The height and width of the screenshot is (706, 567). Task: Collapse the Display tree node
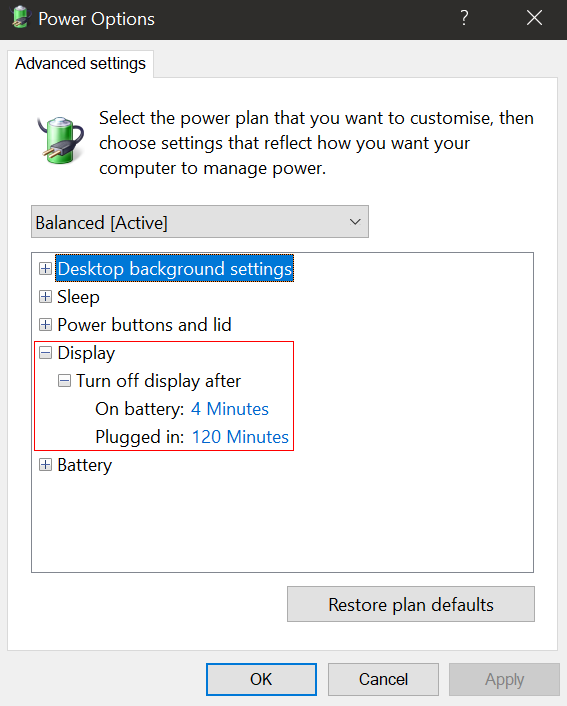[x=45, y=353]
